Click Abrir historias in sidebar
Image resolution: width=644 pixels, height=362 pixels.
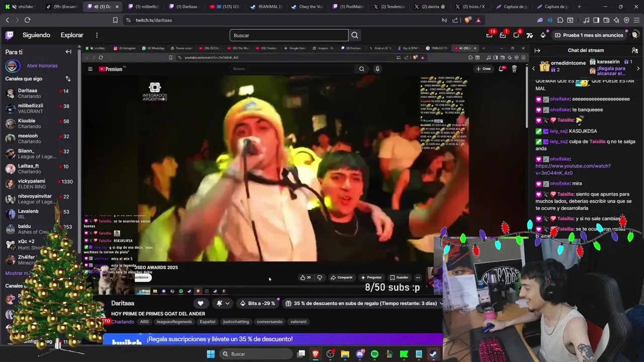click(x=42, y=66)
